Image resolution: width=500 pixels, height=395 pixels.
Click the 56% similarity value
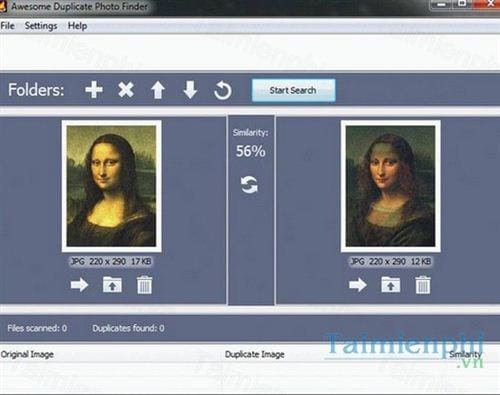coord(251,151)
